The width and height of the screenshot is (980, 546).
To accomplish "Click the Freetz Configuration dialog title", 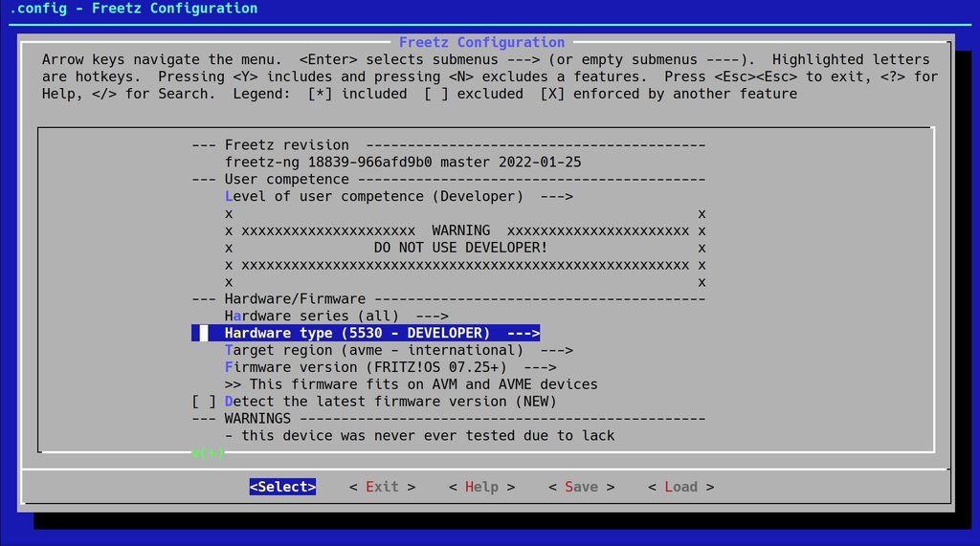I will 481,42.
